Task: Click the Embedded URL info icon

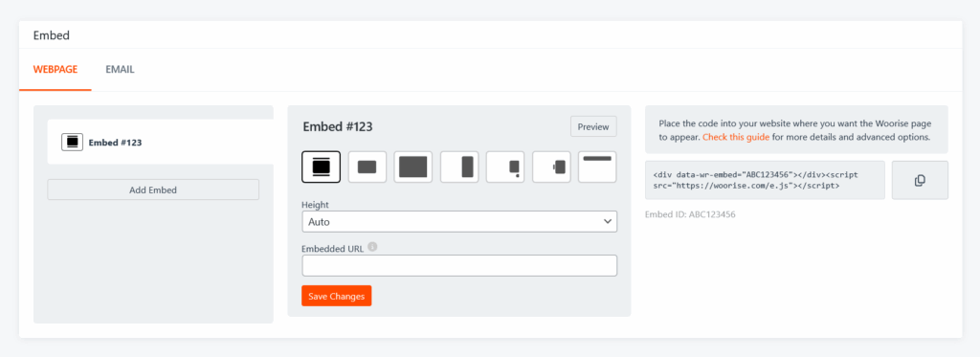Action: point(372,247)
